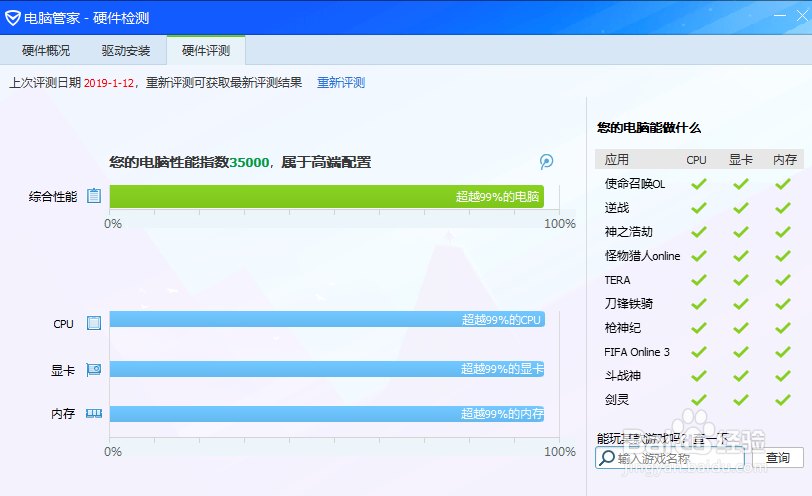Screen dimensions: 812x496
Task: Click the CPU checkmark for 剑灵
Action: 699,400
